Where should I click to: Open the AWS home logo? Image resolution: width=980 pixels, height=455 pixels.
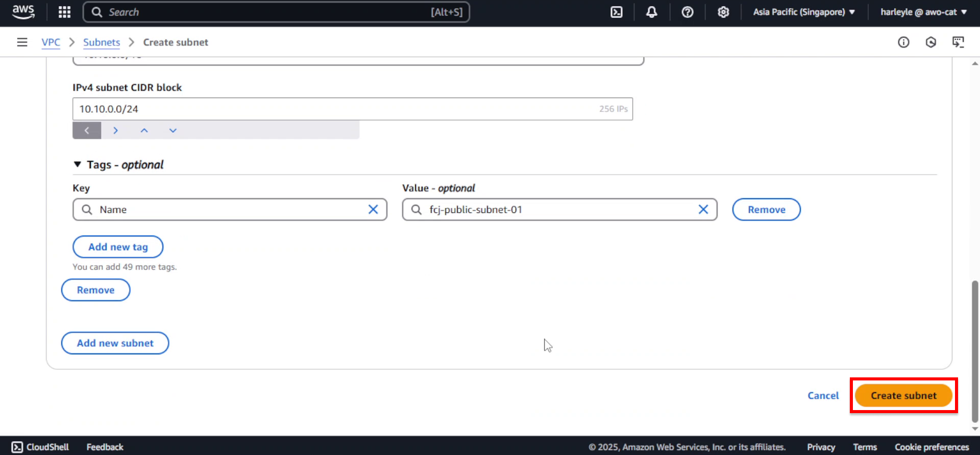pyautogui.click(x=23, y=12)
